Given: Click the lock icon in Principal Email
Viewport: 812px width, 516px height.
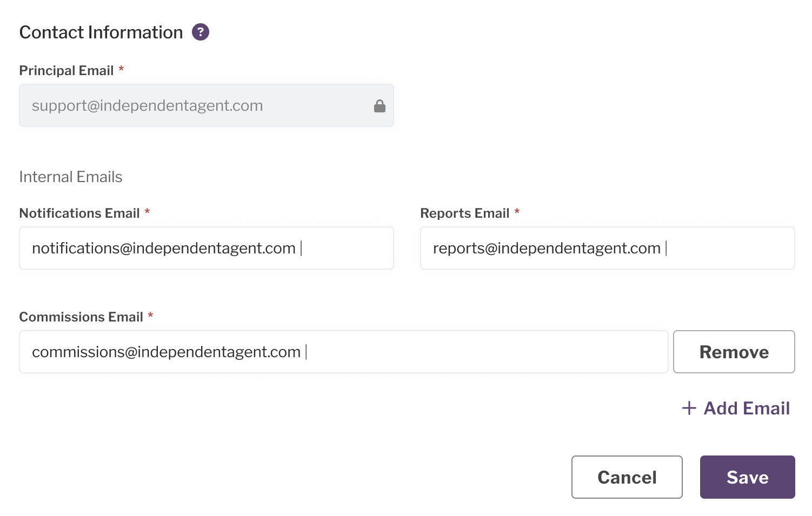Looking at the screenshot, I should (380, 106).
